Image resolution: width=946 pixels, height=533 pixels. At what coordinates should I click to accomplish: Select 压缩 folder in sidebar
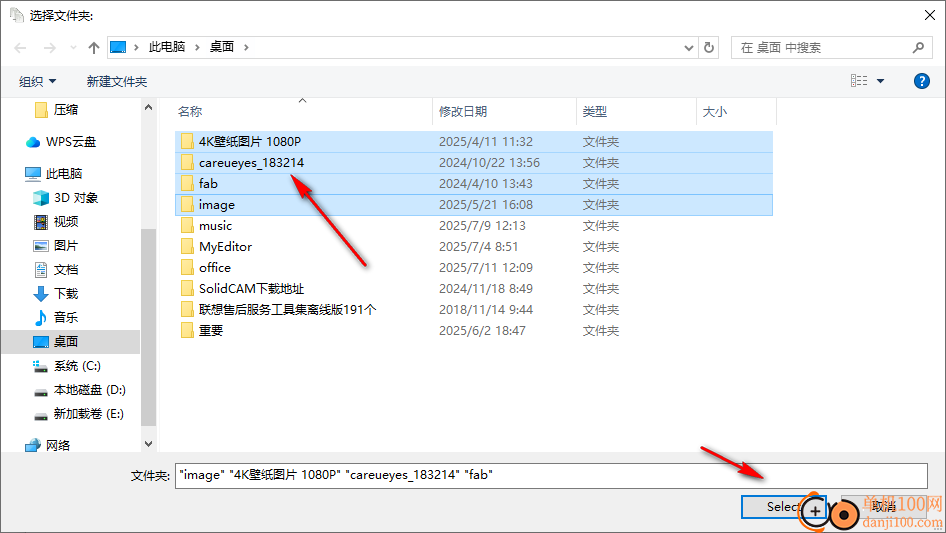click(x=66, y=110)
